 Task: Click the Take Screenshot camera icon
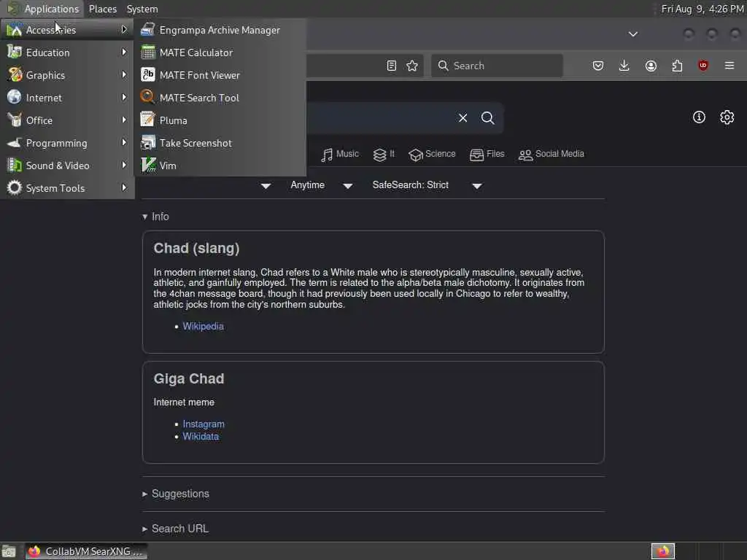[147, 142]
